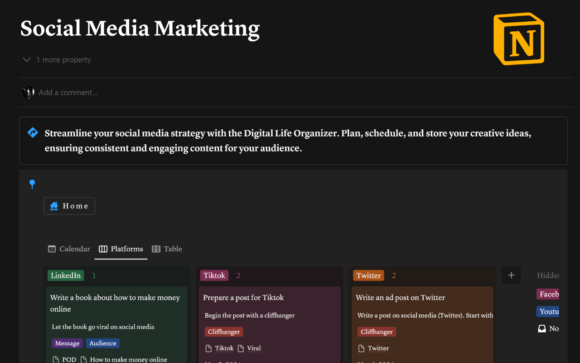Click the Cliffhanger tag in Twitter card
This screenshot has width=580, height=363.
pos(377,332)
